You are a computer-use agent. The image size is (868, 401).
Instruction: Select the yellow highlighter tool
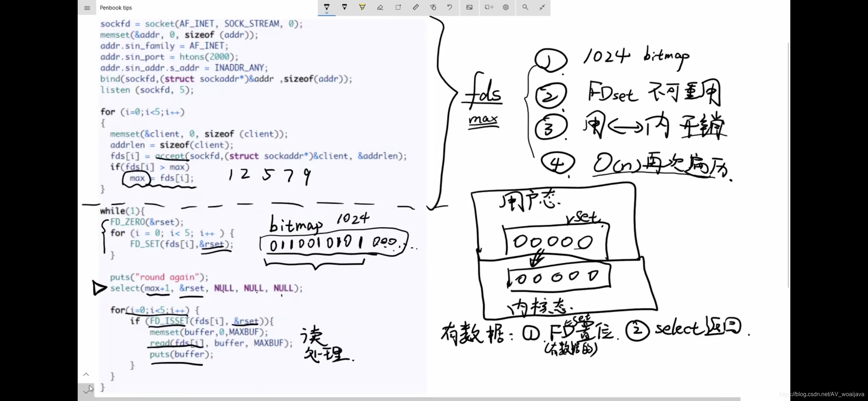coord(362,7)
